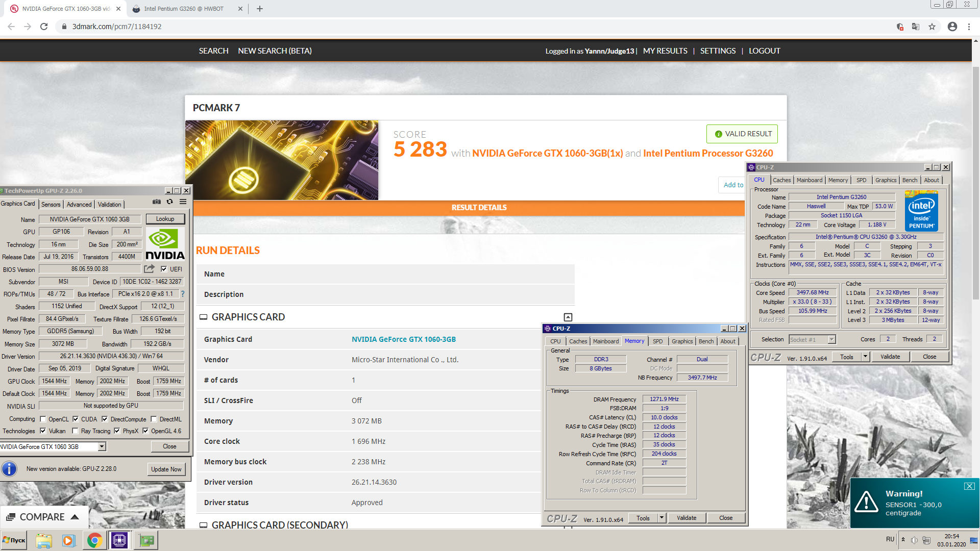Click browser back arrow
This screenshot has height=551, width=980.
click(x=11, y=27)
